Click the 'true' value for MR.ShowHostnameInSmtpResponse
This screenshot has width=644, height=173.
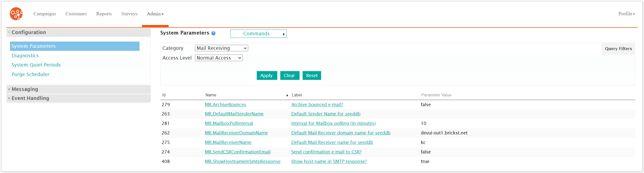tap(425, 161)
